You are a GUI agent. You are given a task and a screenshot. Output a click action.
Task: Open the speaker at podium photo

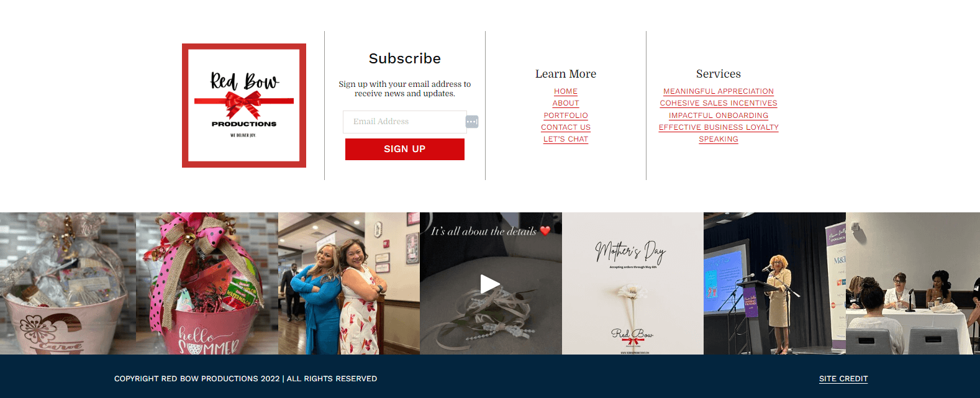point(774,284)
